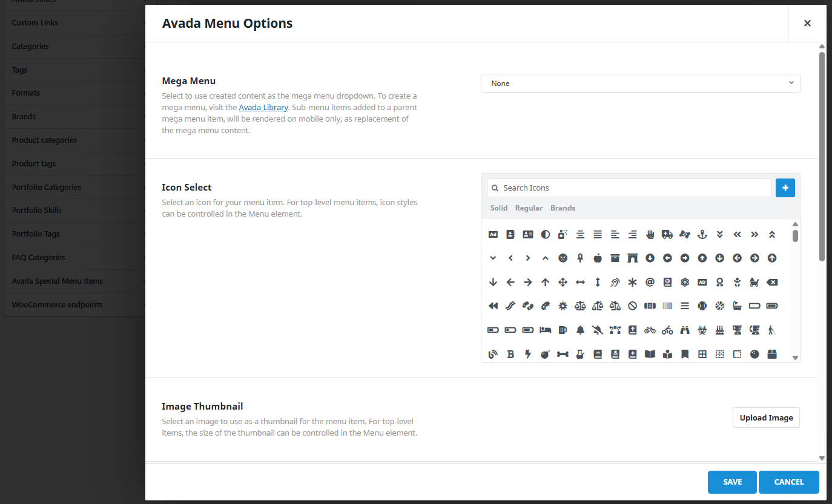Select the anchor icon
The width and height of the screenshot is (832, 504).
(702, 234)
